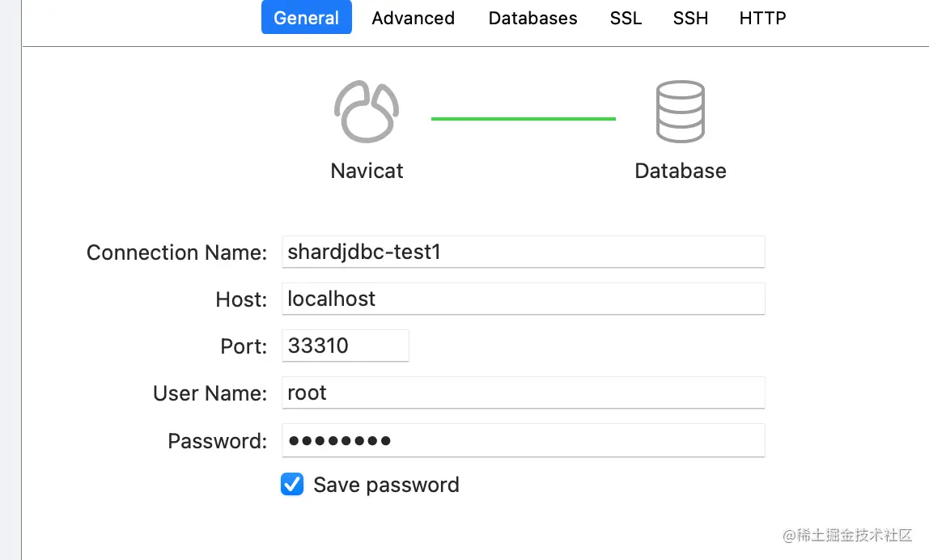
Task: Click the Database cylinder icon
Action: click(x=680, y=112)
